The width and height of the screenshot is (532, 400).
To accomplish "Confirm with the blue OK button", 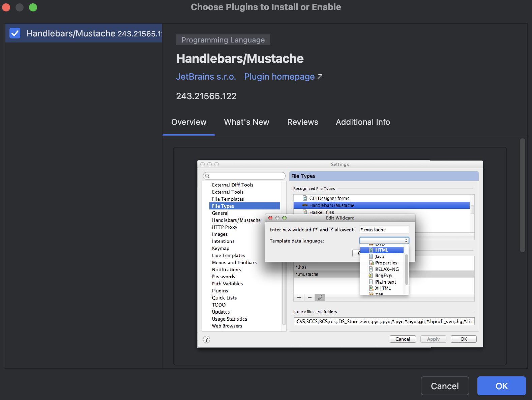I will tap(502, 386).
